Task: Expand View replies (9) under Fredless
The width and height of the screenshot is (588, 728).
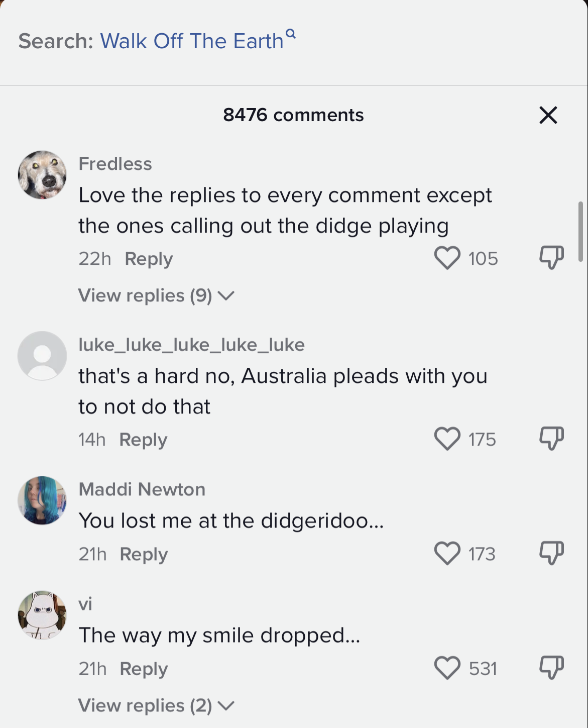Action: coord(156,295)
